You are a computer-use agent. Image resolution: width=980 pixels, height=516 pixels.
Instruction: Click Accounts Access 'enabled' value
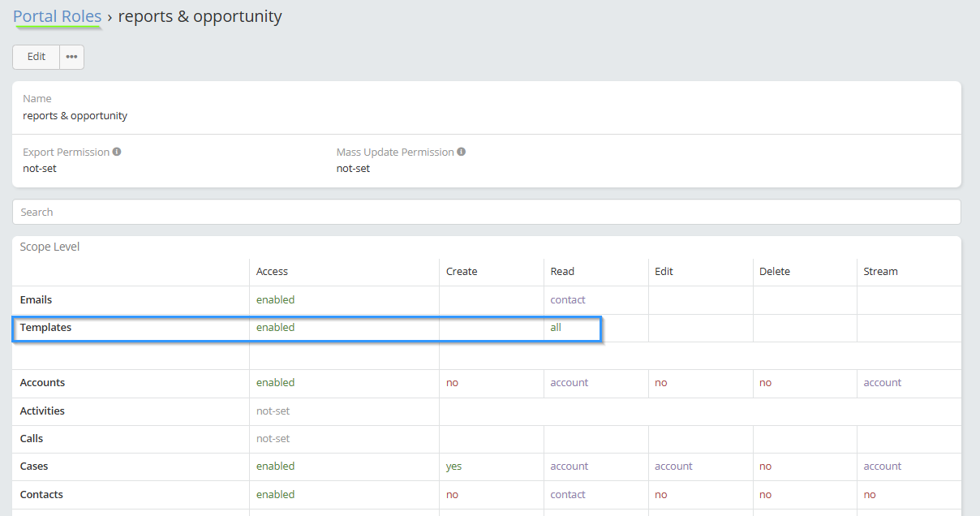275,383
